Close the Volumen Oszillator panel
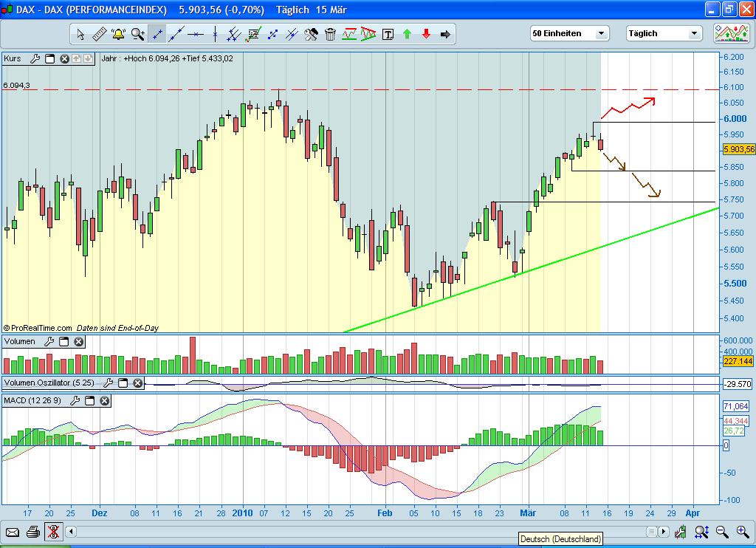 tap(138, 383)
